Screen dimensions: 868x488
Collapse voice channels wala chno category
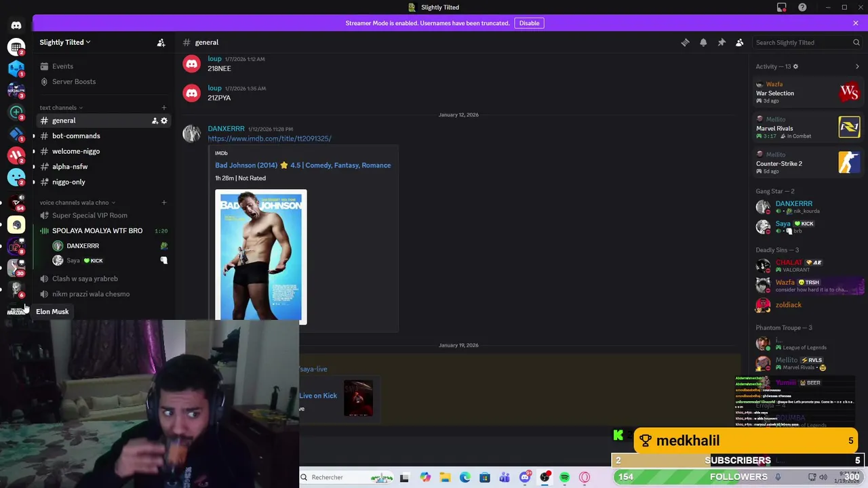click(x=77, y=203)
